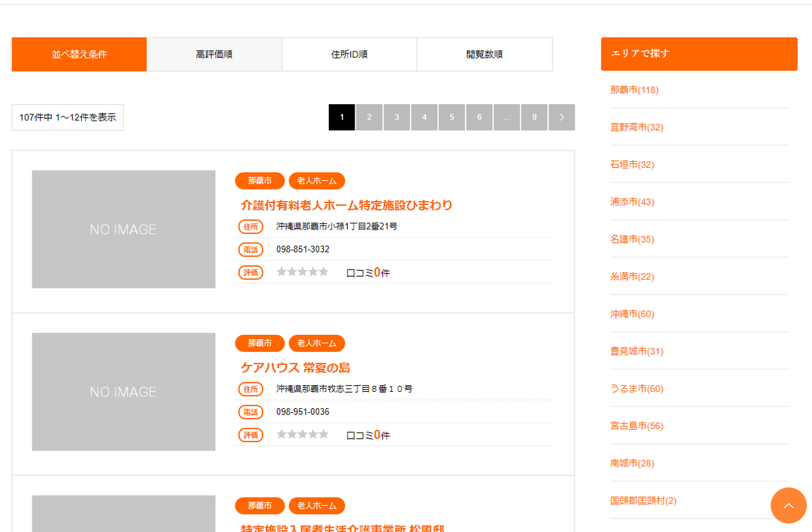Click NO IMAGE thumbnail for 常夏の島

click(123, 392)
